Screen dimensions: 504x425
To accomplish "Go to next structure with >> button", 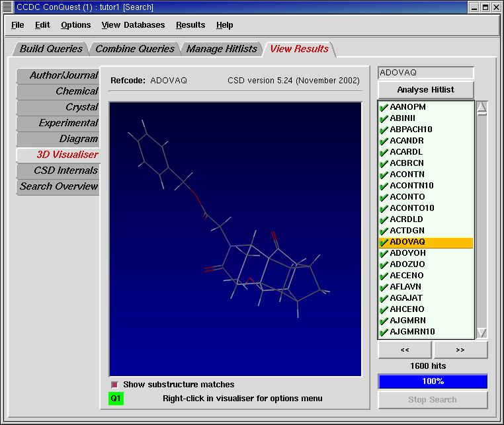I will (460, 350).
